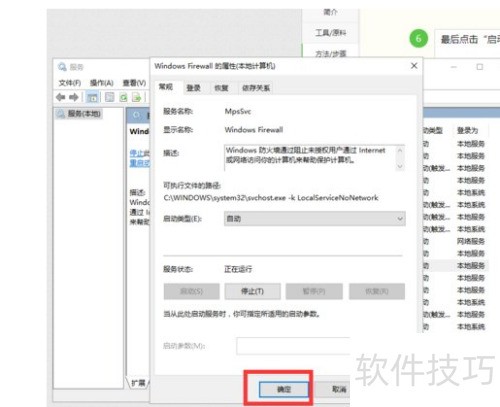Toggle the console tree icon in Services toolbar

92,97
